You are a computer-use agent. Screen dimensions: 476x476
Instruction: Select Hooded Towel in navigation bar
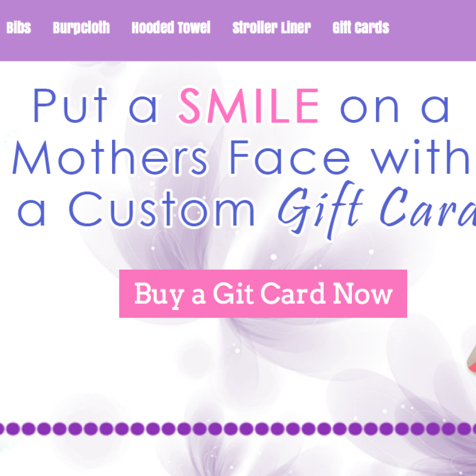(x=171, y=27)
